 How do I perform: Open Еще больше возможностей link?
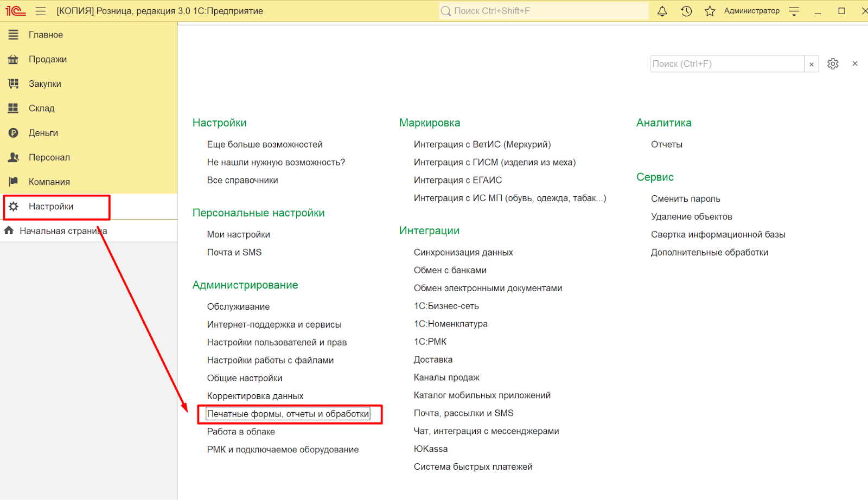[x=265, y=144]
